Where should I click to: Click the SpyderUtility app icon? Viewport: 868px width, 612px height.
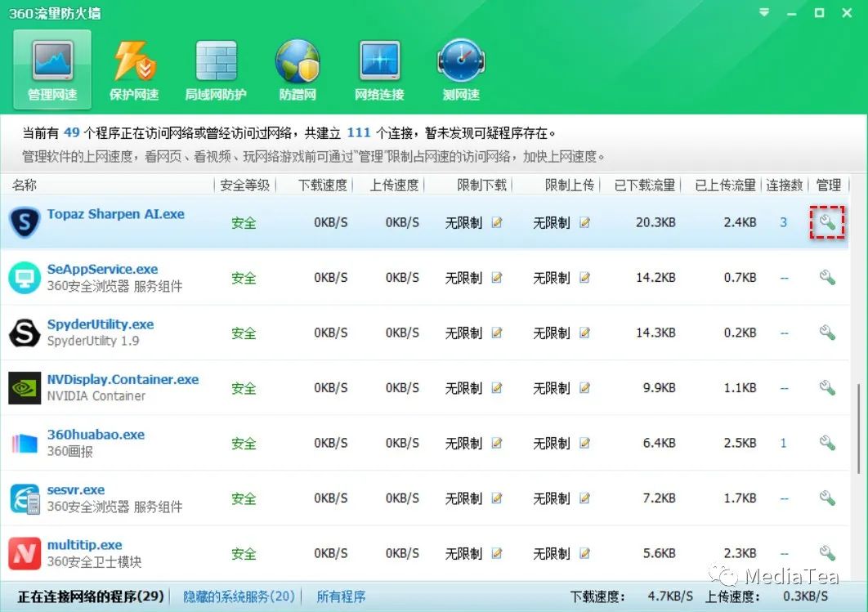[x=25, y=333]
